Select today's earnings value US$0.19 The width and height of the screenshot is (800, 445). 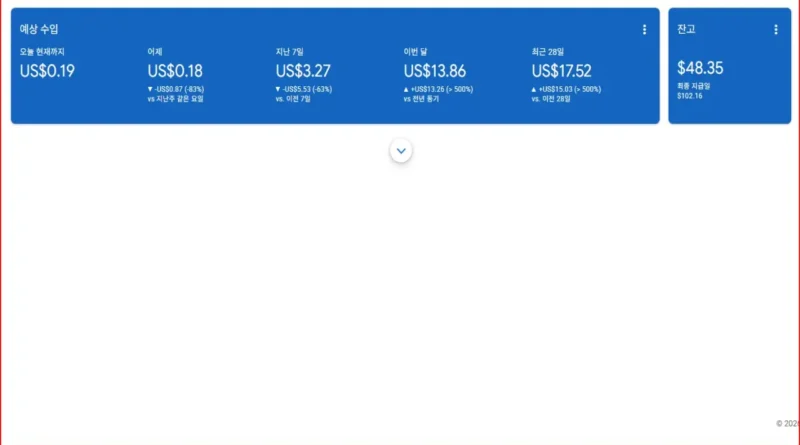(x=47, y=71)
